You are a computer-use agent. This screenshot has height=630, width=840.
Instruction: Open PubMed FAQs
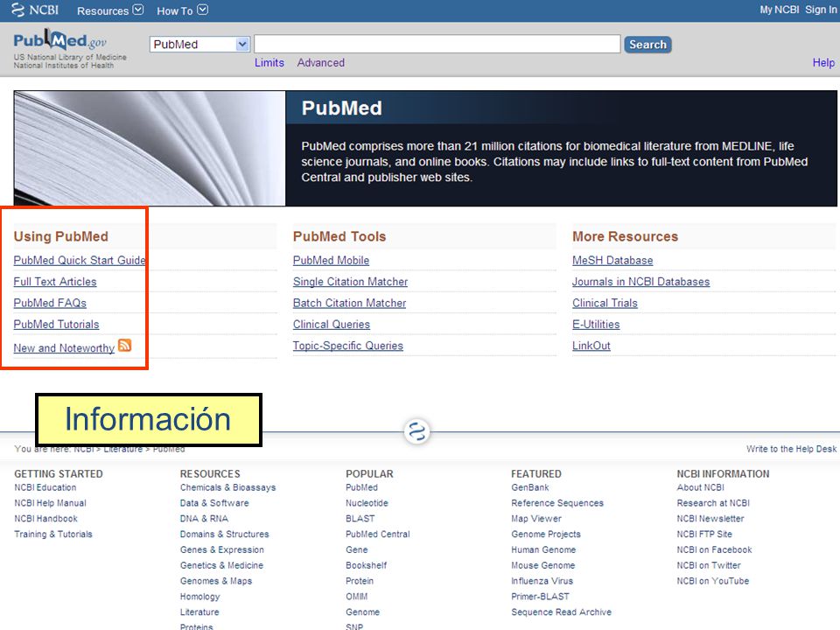tap(50, 304)
